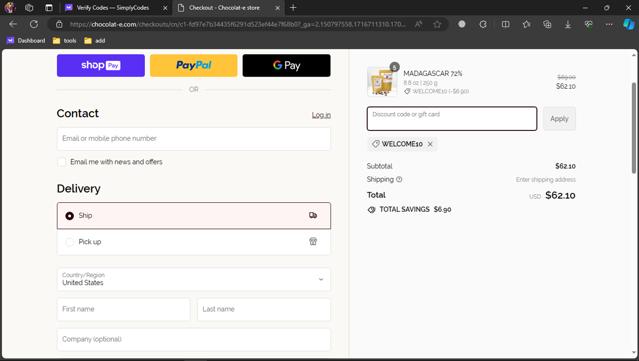Click the Email or mobile phone number field
The image size is (639, 361).
tap(194, 139)
